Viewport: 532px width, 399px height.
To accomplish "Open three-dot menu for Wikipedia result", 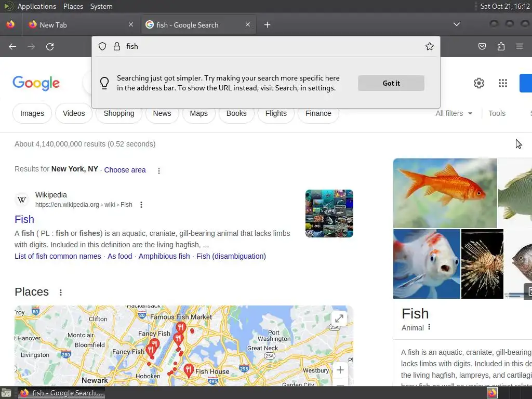I will [x=141, y=205].
